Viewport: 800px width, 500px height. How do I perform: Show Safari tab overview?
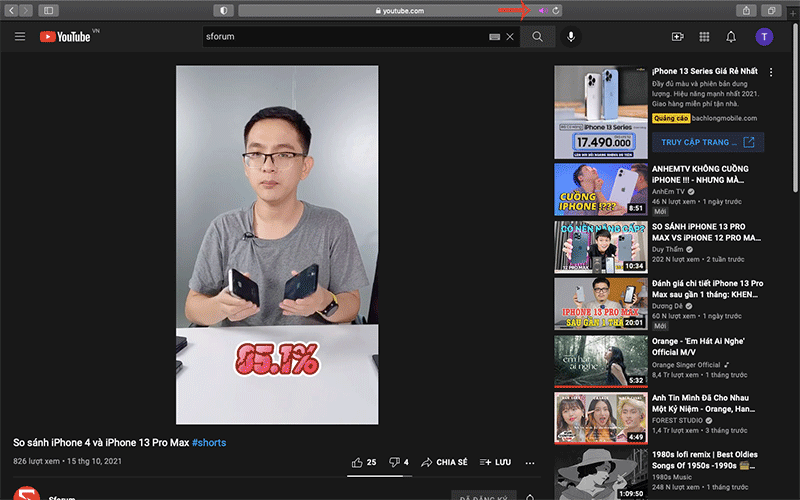(771, 10)
